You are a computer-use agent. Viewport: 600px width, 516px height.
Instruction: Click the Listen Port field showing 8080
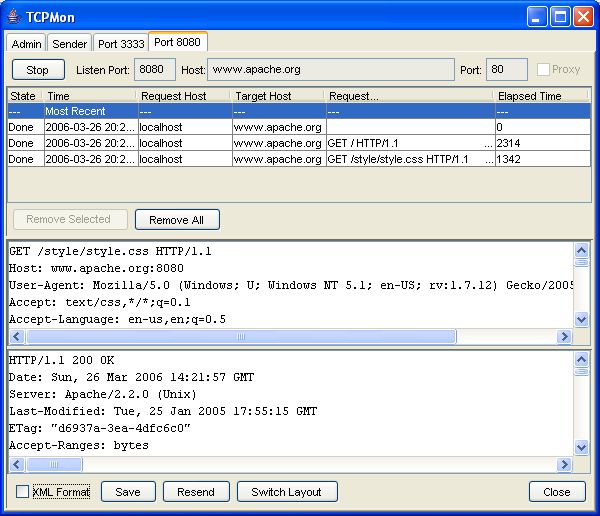pyautogui.click(x=155, y=70)
